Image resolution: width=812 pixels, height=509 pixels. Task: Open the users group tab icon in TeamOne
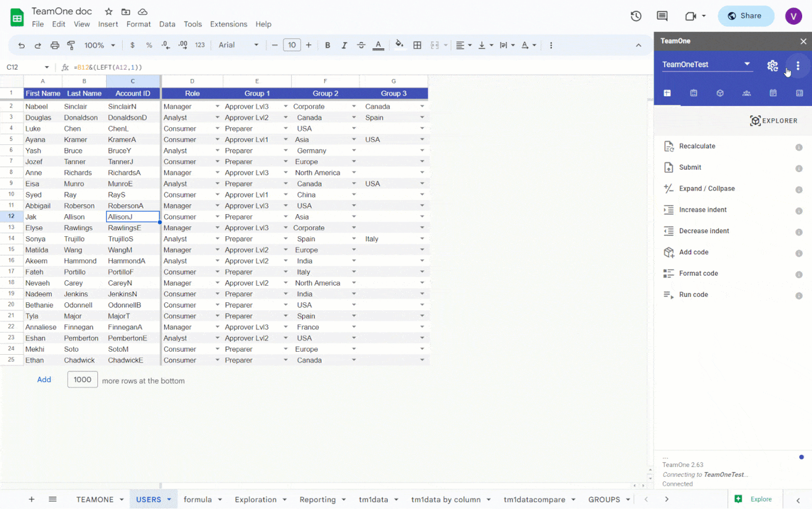(x=747, y=93)
